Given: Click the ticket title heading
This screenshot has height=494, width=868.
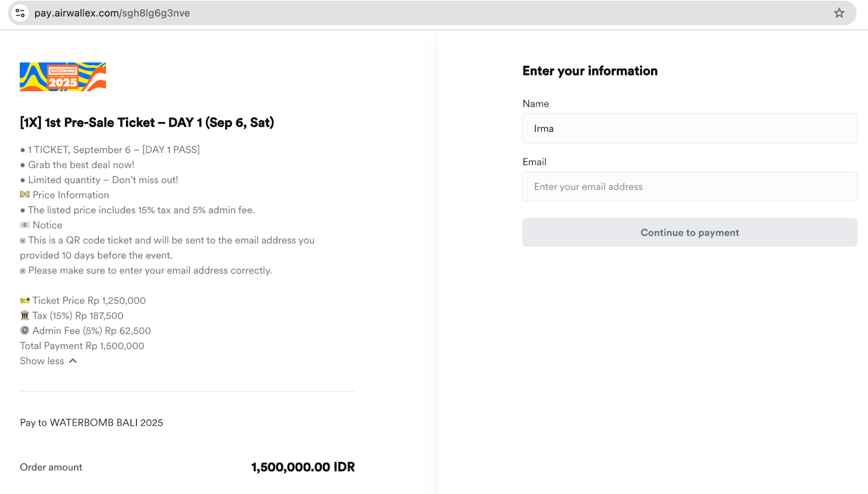Looking at the screenshot, I should pos(147,123).
